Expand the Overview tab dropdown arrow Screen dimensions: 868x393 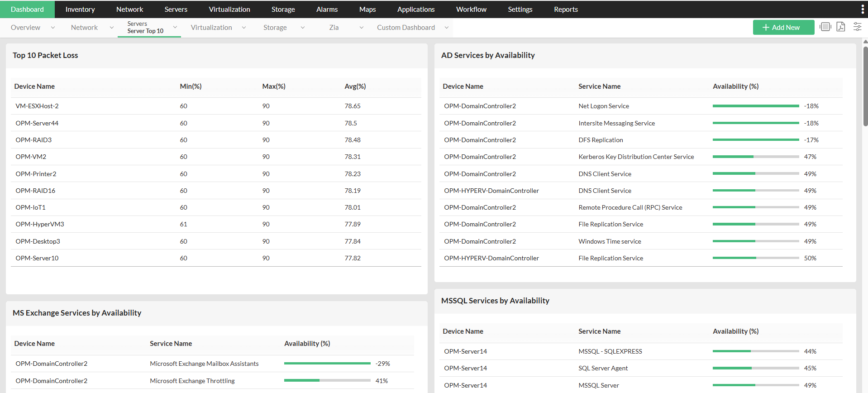click(x=53, y=28)
